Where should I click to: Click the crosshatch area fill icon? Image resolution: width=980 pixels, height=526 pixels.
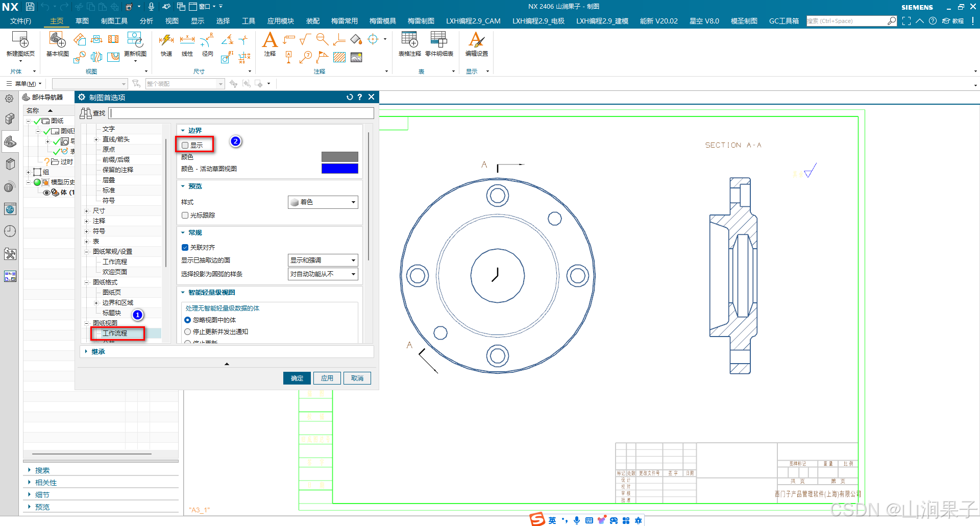[x=339, y=57]
